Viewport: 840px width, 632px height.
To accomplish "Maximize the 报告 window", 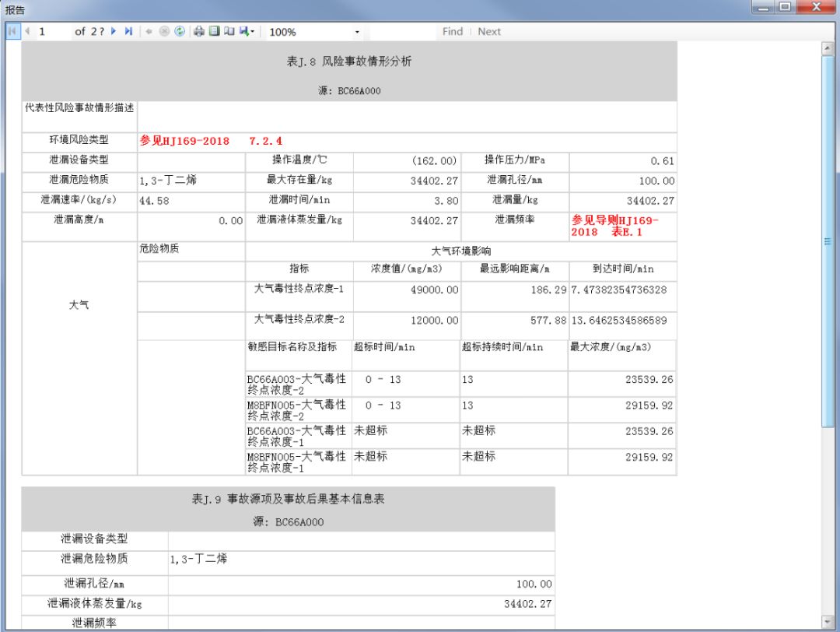I will (x=786, y=7).
